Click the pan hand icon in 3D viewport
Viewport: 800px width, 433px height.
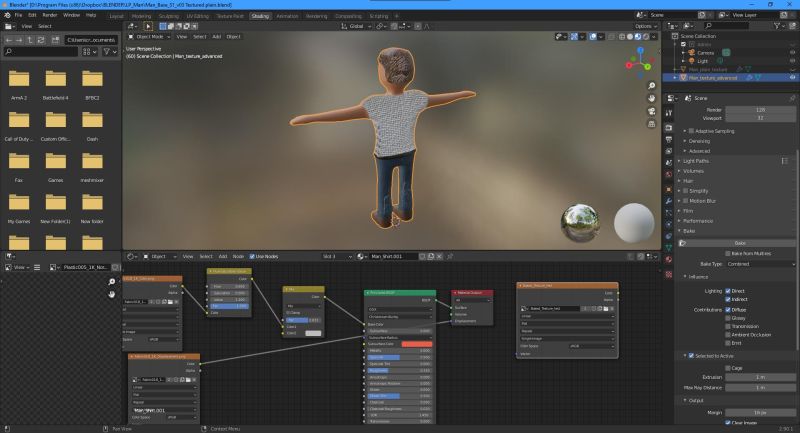[652, 98]
